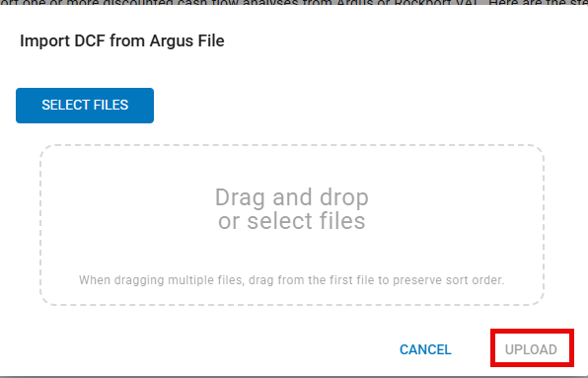Click the dimmed strip below the dialog

294,377
